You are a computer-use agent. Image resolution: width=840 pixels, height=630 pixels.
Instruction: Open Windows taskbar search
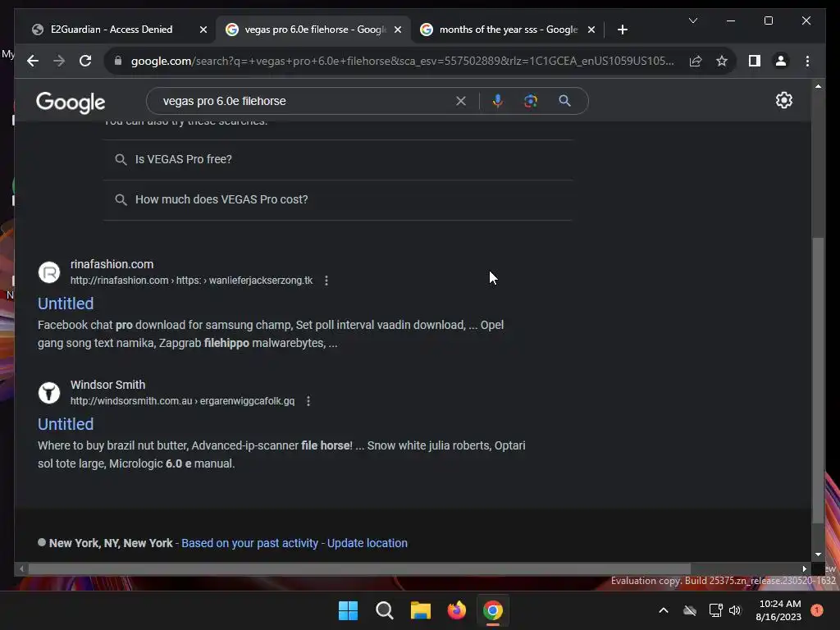[384, 610]
